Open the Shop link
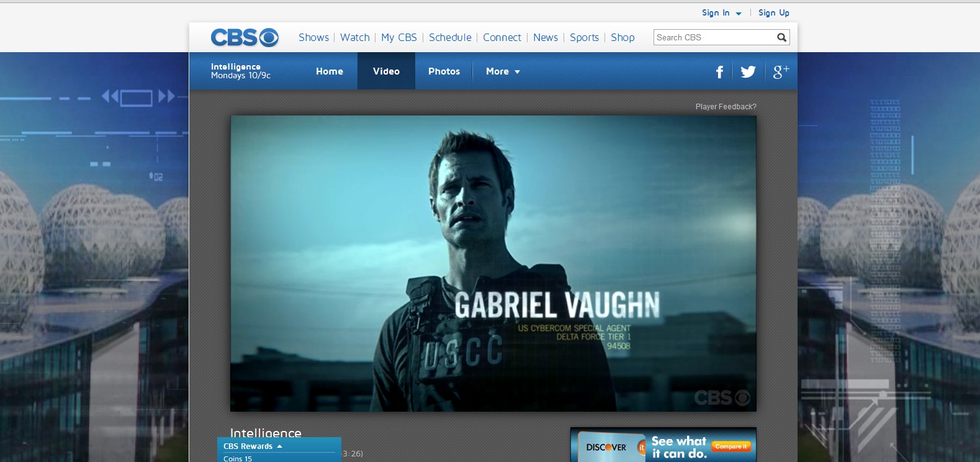The image size is (980, 462). (623, 37)
